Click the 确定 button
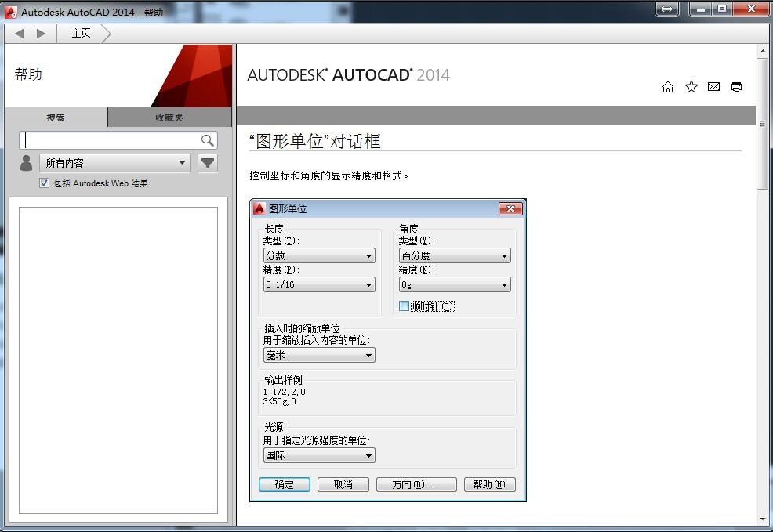Image resolution: width=773 pixels, height=532 pixels. pos(285,484)
